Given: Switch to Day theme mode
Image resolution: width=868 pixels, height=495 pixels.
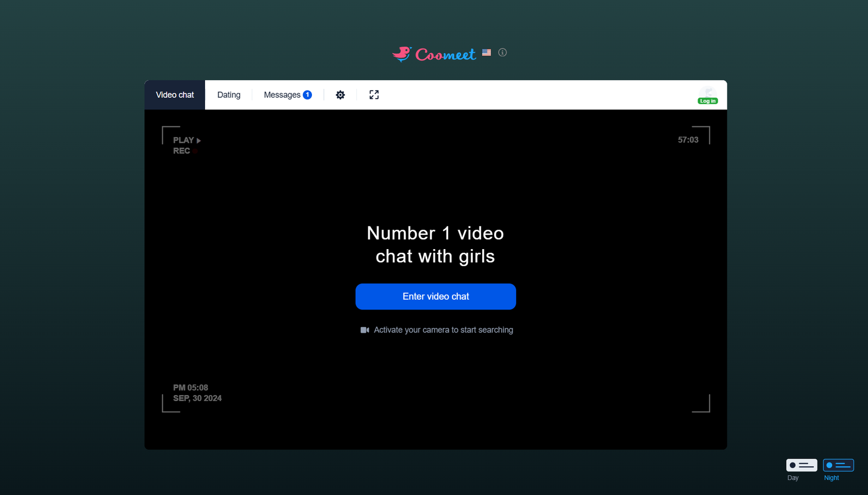Looking at the screenshot, I should coord(801,465).
